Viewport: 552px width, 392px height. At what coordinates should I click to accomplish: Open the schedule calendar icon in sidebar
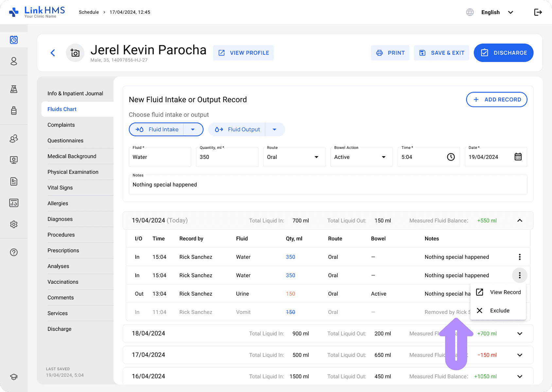click(x=14, y=40)
